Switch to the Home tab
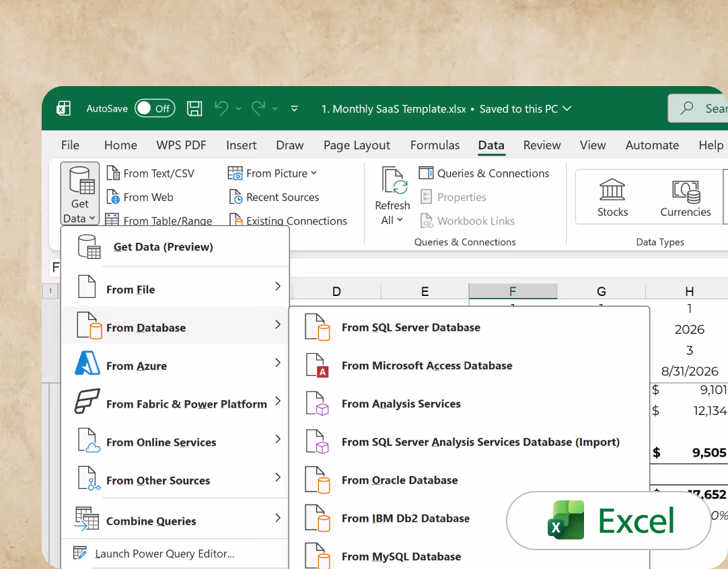This screenshot has width=728, height=569. [x=120, y=145]
